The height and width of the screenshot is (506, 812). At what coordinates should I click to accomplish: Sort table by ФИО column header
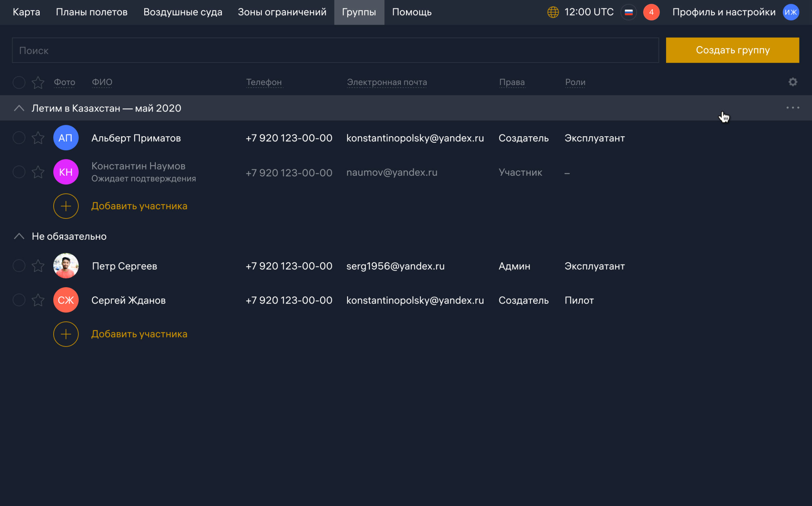coord(102,82)
